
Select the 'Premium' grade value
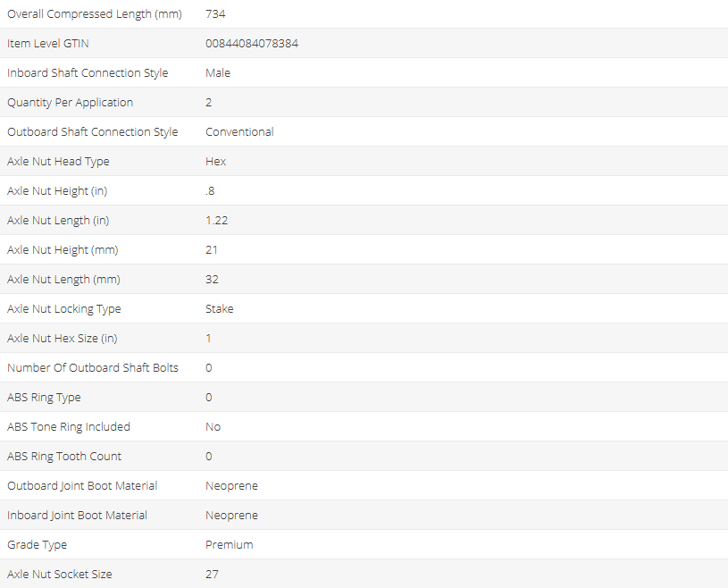tap(229, 545)
